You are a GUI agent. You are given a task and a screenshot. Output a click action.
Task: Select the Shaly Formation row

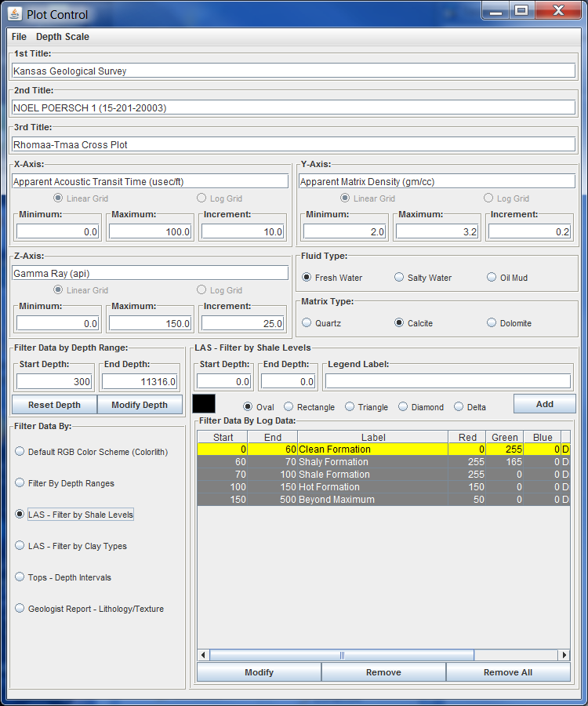click(x=383, y=461)
